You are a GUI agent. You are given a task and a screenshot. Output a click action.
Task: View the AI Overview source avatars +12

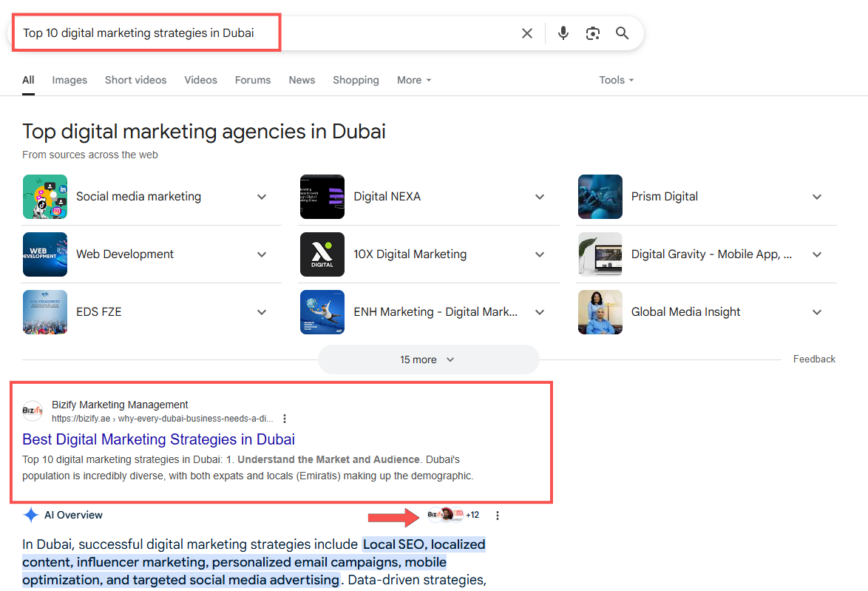(x=453, y=515)
